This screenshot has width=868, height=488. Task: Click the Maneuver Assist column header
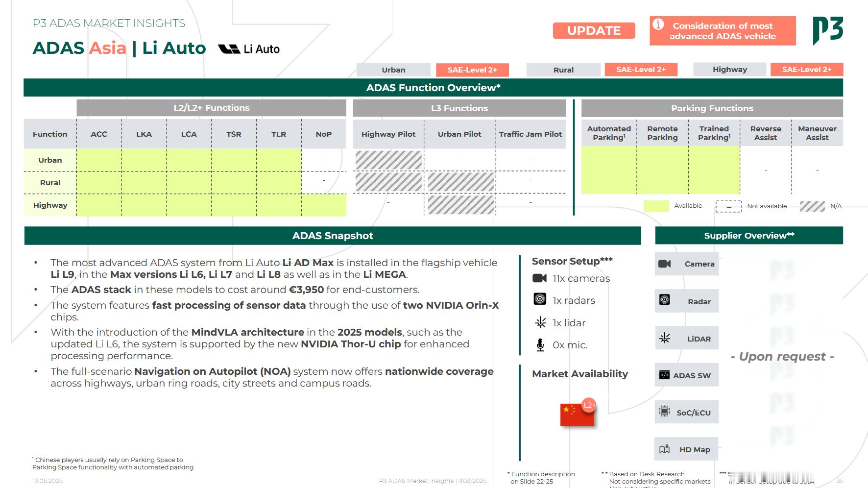click(x=817, y=133)
